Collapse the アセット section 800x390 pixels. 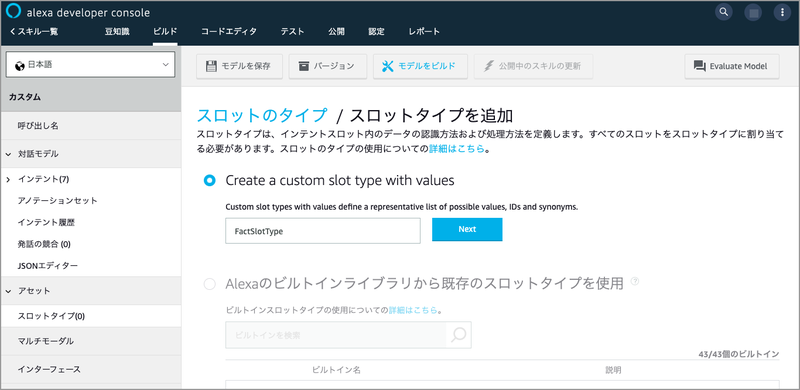coord(9,291)
